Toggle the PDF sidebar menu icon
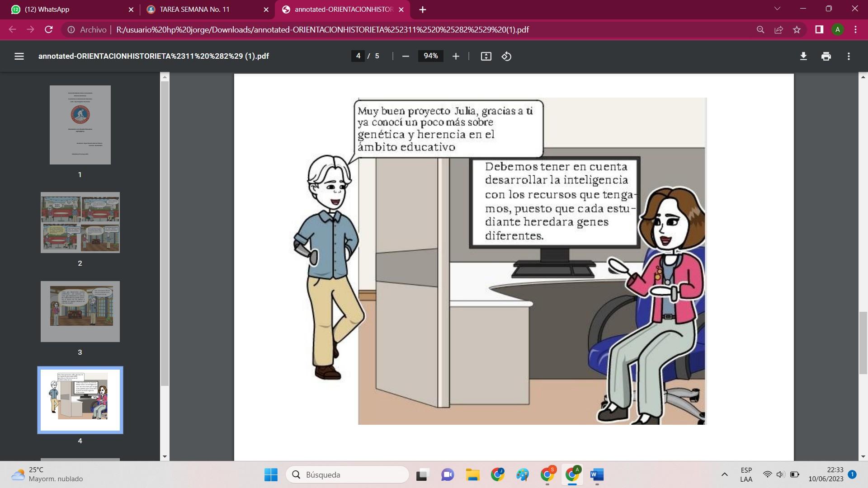The image size is (868, 488). (19, 56)
